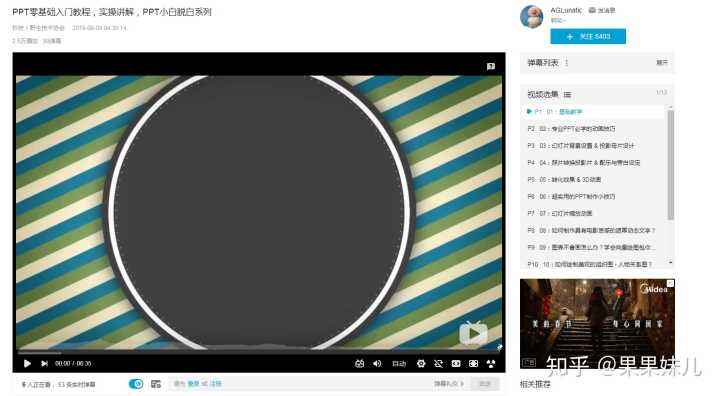
Task: Play the video with the play button
Action: coord(27,363)
